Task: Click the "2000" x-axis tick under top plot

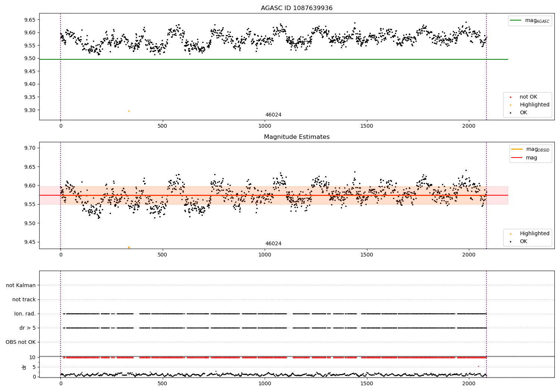Action: coord(469,126)
